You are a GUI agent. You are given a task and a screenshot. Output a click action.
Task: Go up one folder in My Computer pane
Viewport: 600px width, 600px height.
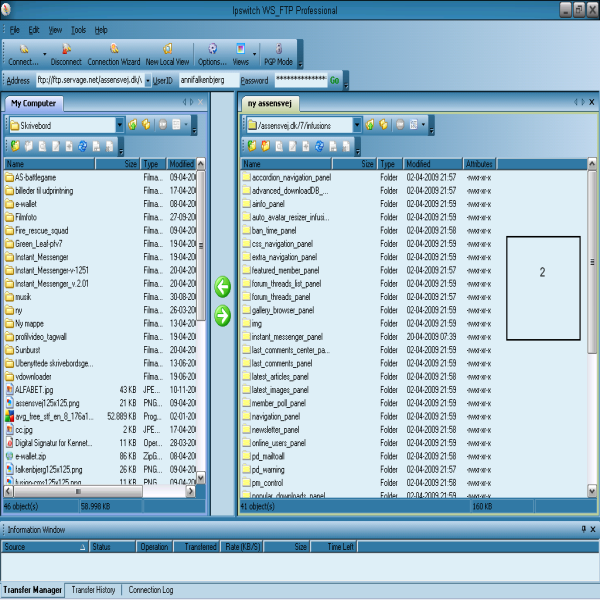(x=133, y=125)
